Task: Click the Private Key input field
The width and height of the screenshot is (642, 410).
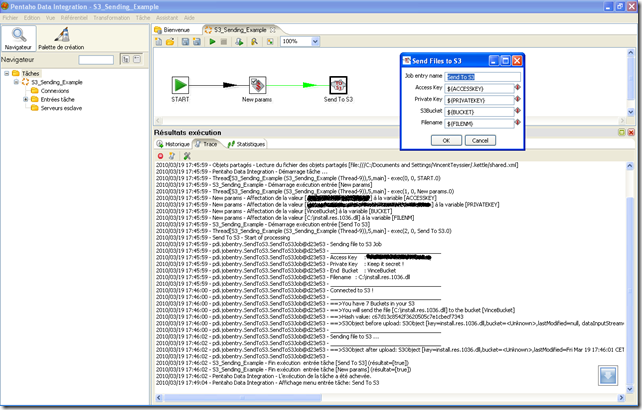Action: tap(479, 100)
